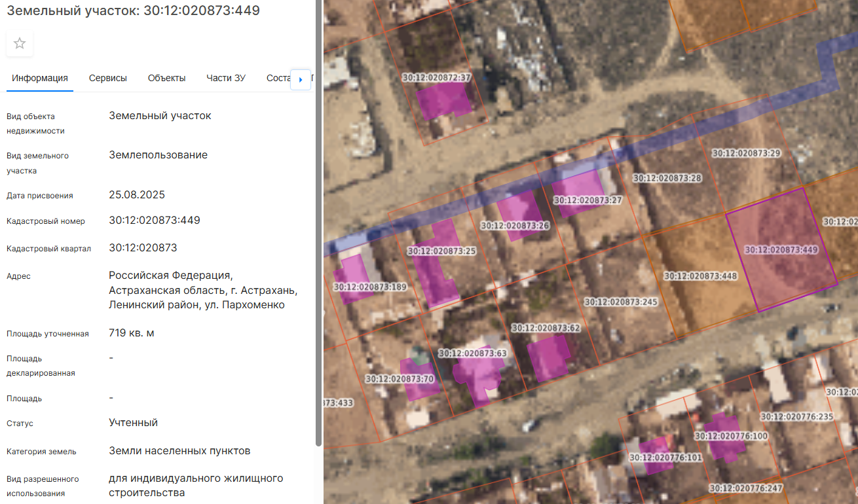Click the cadastral number value 30:12:020873:449

tap(155, 221)
